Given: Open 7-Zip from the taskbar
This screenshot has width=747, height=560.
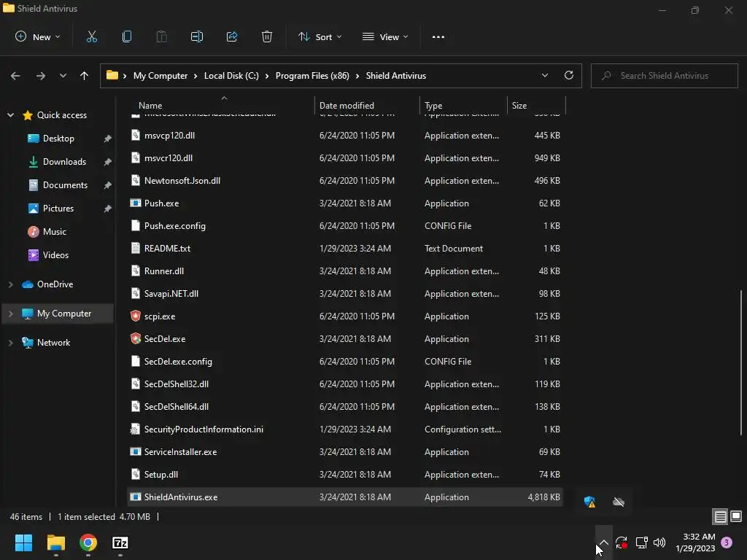Looking at the screenshot, I should [x=120, y=542].
